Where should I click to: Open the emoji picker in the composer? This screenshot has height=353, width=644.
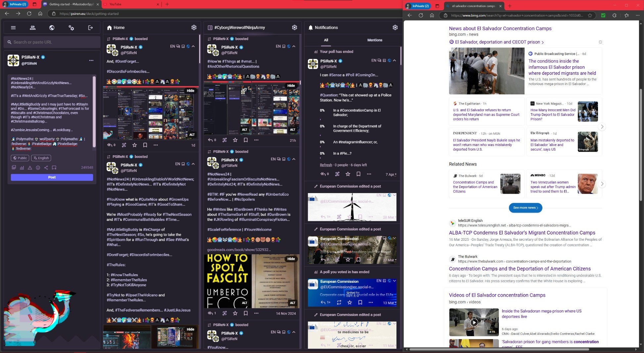38,168
